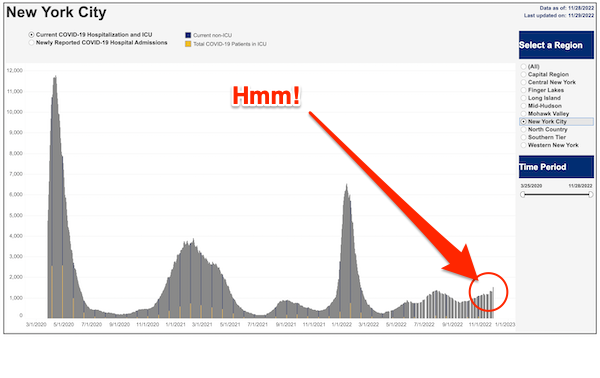
Task: Click the left time period slider handle
Action: point(523,194)
